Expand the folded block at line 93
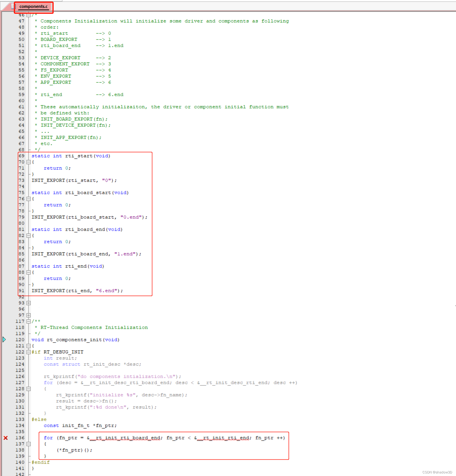The height and width of the screenshot is (476, 456). point(29,303)
